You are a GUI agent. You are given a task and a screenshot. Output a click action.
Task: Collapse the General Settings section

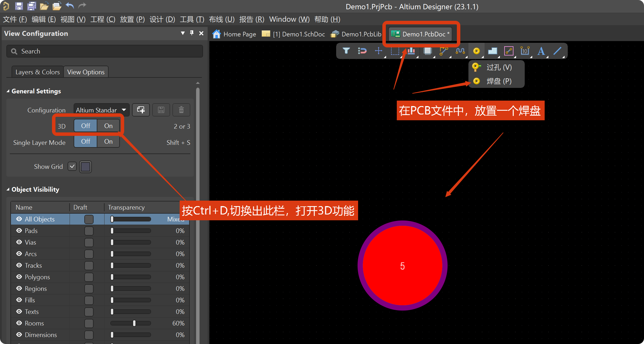point(8,91)
